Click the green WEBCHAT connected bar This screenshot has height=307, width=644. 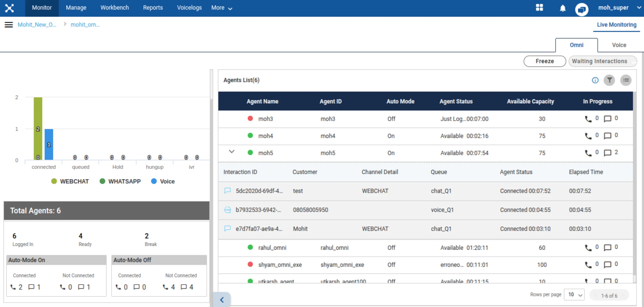pyautogui.click(x=38, y=128)
